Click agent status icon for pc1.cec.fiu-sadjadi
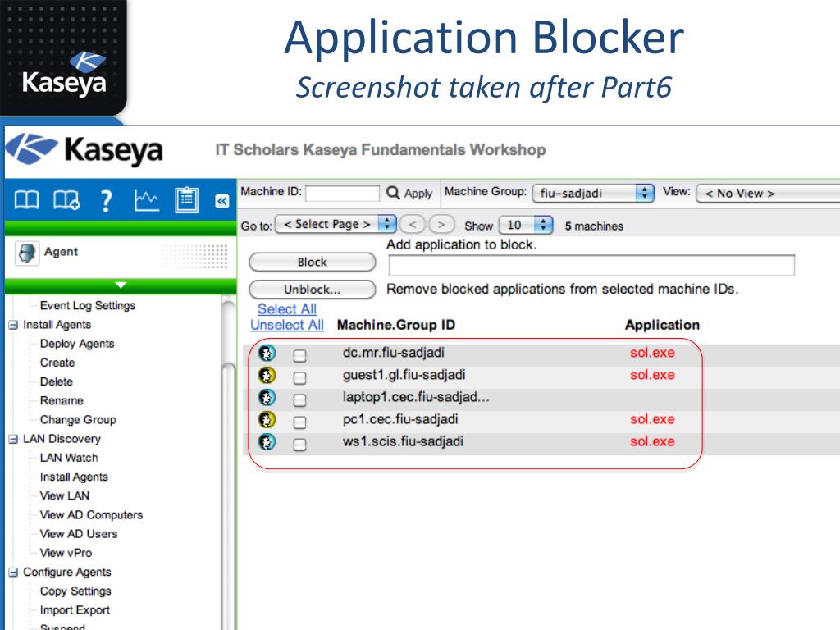Screen dimensions: 840x630 point(267,419)
